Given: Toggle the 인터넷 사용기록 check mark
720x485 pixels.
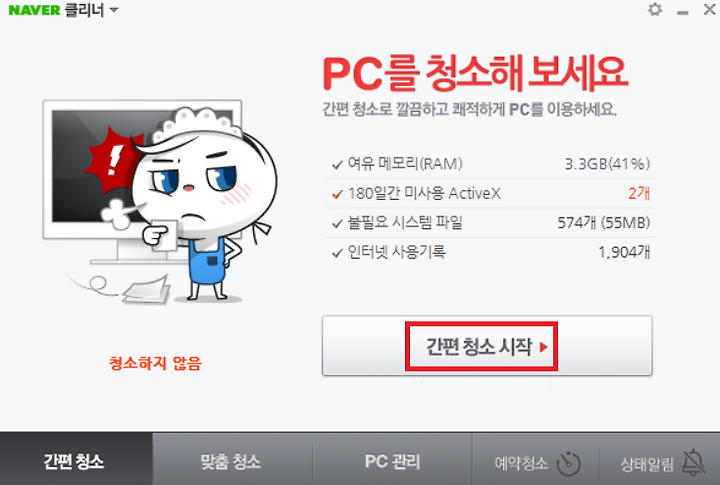Looking at the screenshot, I should click(x=337, y=253).
